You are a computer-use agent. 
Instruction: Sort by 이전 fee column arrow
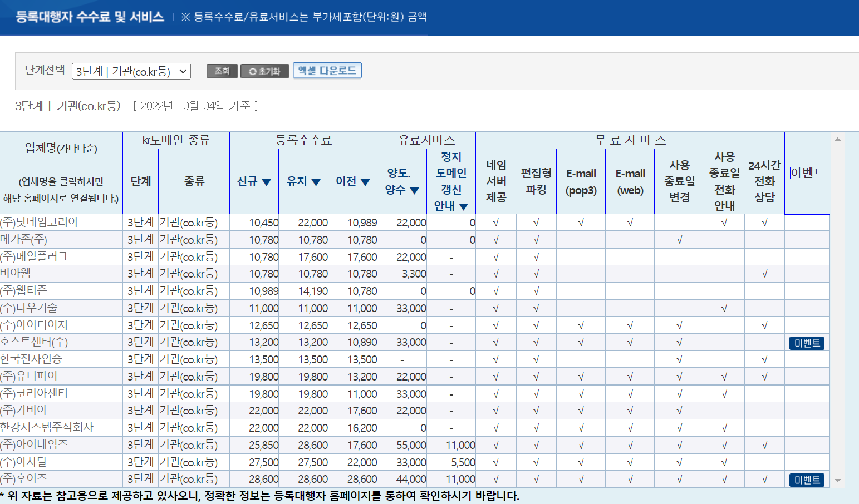365,182
